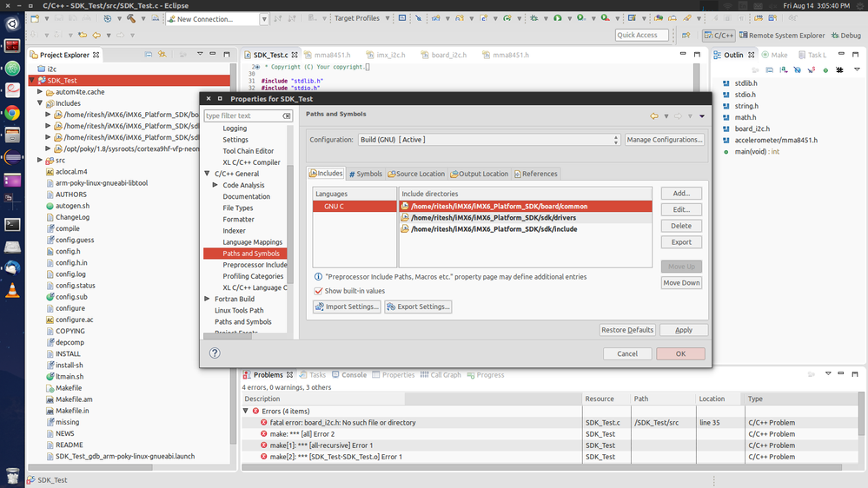Switch to the Debug perspective
This screenshot has height=488, width=868.
[x=846, y=36]
